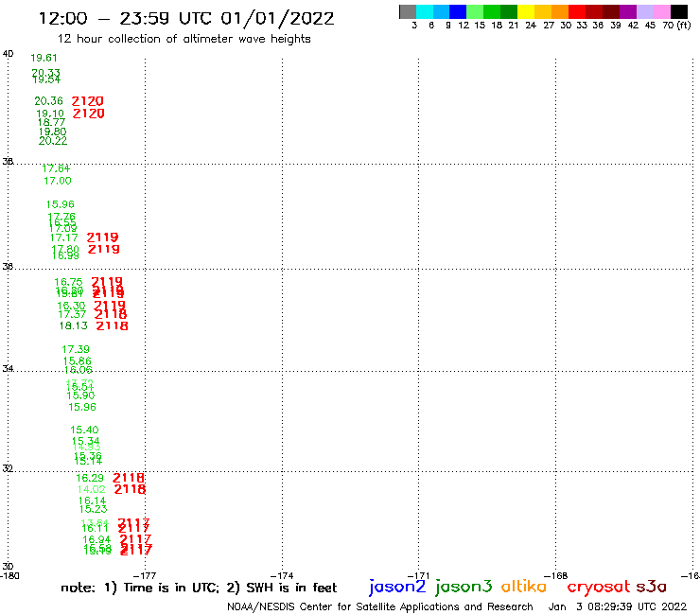This screenshot has height=615, width=700.
Task: Click the '45' label under the color scale
Action: [x=650, y=26]
